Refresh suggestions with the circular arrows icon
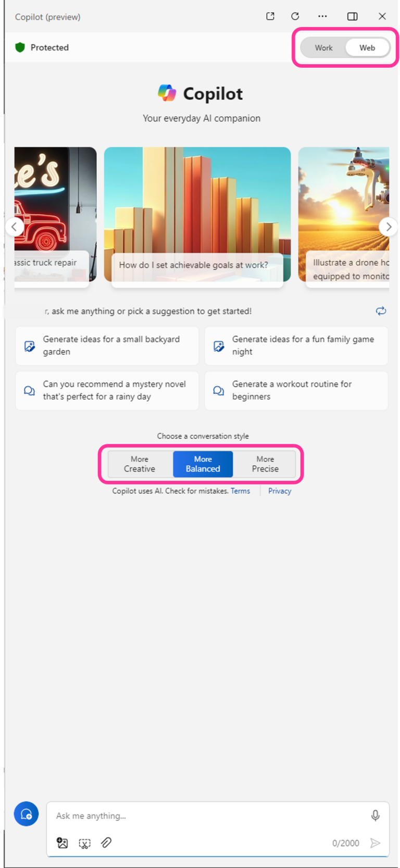400x868 pixels. pos(381,311)
